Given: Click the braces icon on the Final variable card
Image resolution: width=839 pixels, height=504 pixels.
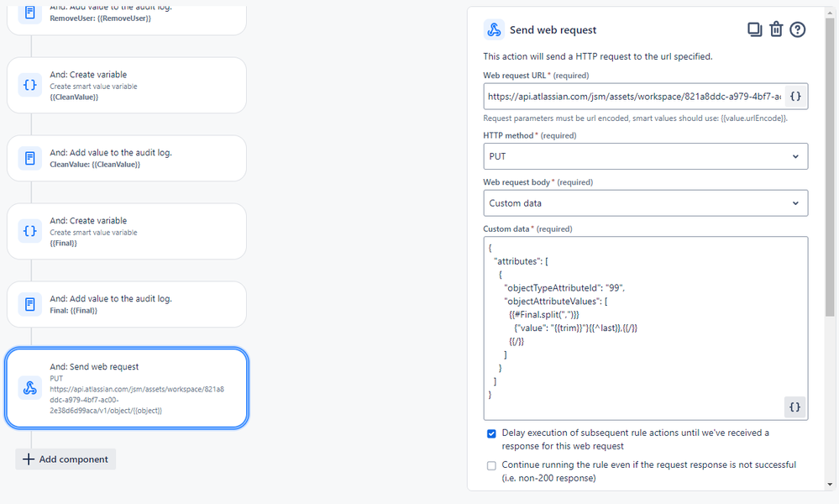Looking at the screenshot, I should (30, 231).
